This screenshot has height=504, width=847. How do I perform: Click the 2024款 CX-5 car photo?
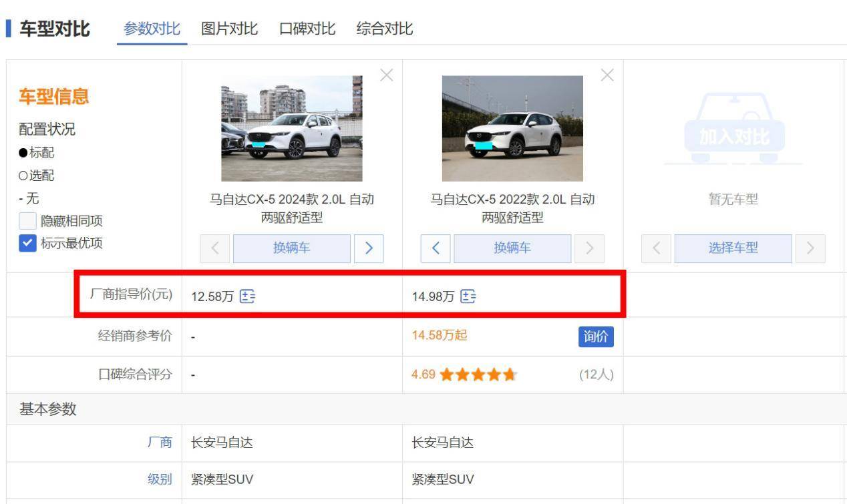coord(291,128)
